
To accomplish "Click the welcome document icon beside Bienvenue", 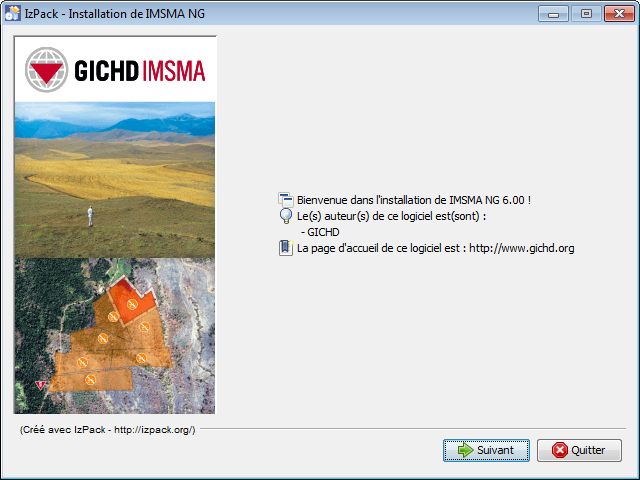I will click(x=285, y=199).
